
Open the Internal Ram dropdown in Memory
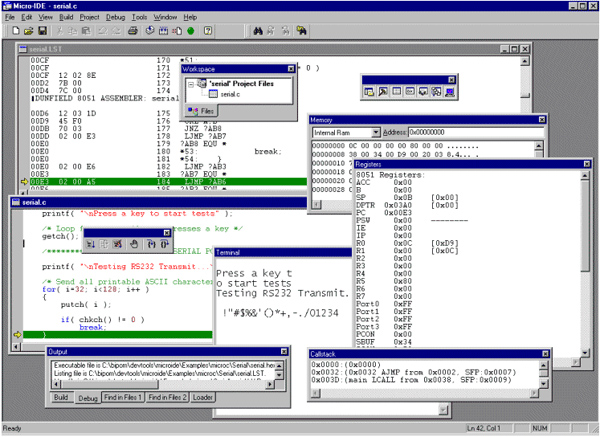[x=376, y=132]
